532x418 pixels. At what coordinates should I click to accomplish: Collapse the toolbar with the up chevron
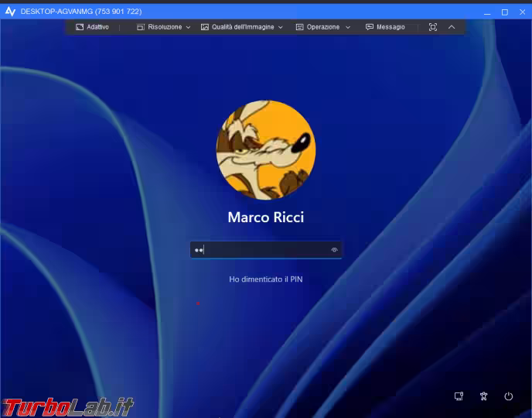pos(452,27)
